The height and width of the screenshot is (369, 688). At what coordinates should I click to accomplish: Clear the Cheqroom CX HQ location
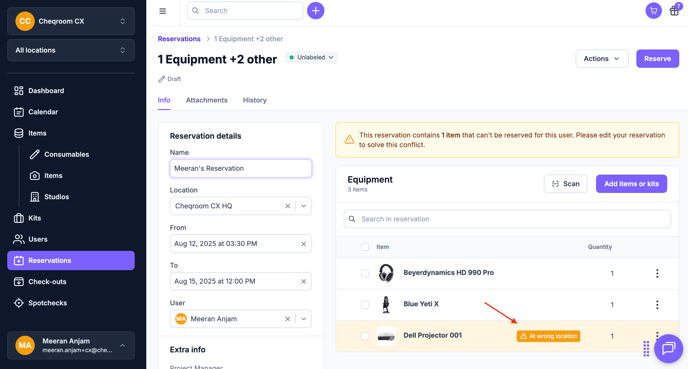click(287, 206)
